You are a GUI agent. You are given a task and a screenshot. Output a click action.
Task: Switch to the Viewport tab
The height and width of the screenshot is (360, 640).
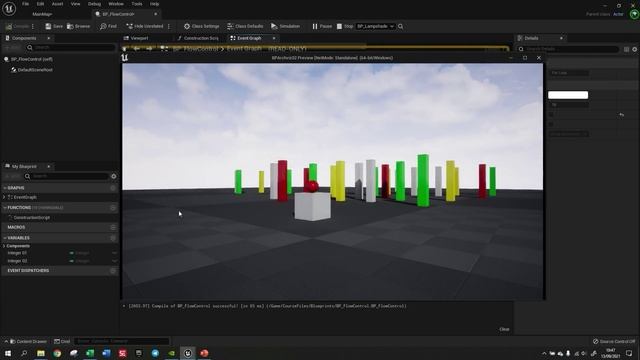139,38
